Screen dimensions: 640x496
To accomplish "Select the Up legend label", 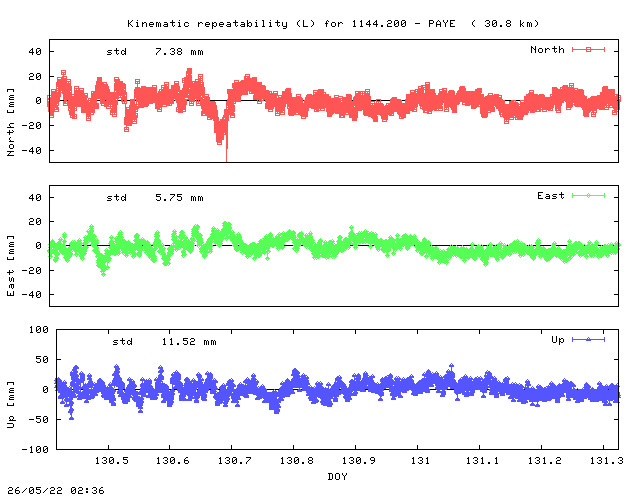I will click(558, 340).
